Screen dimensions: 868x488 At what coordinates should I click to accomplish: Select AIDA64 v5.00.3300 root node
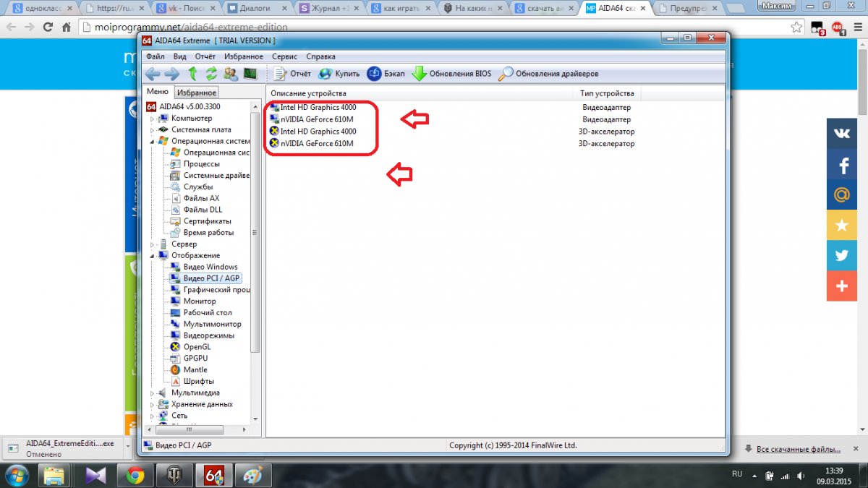(x=184, y=106)
